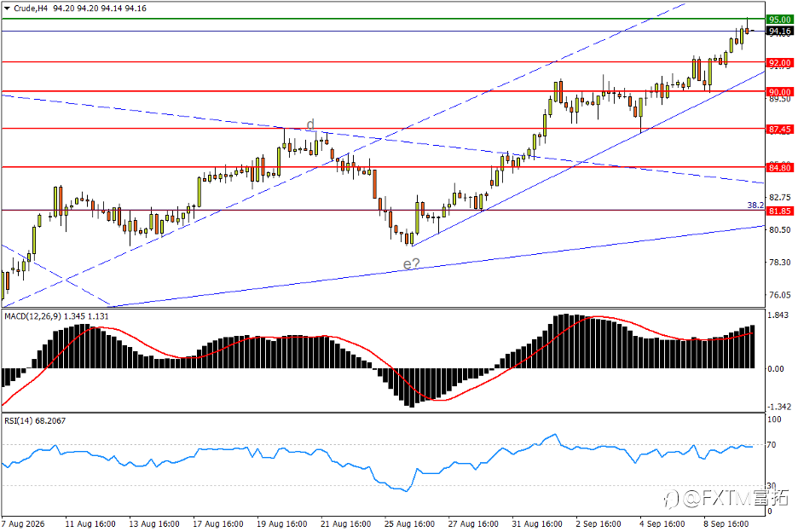Viewport: 798px width, 532px height.
Task: Select the 92.00 red level label
Action: coord(780,63)
